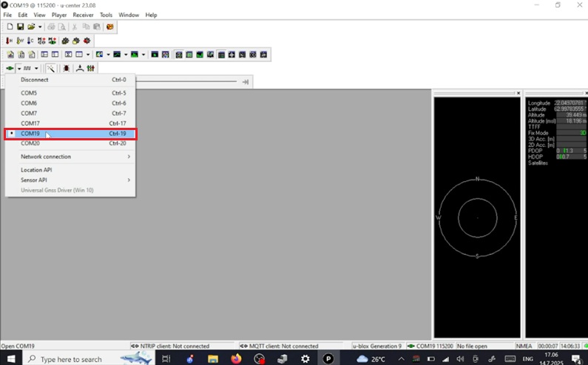Select Location API in the menu

pyautogui.click(x=70, y=170)
